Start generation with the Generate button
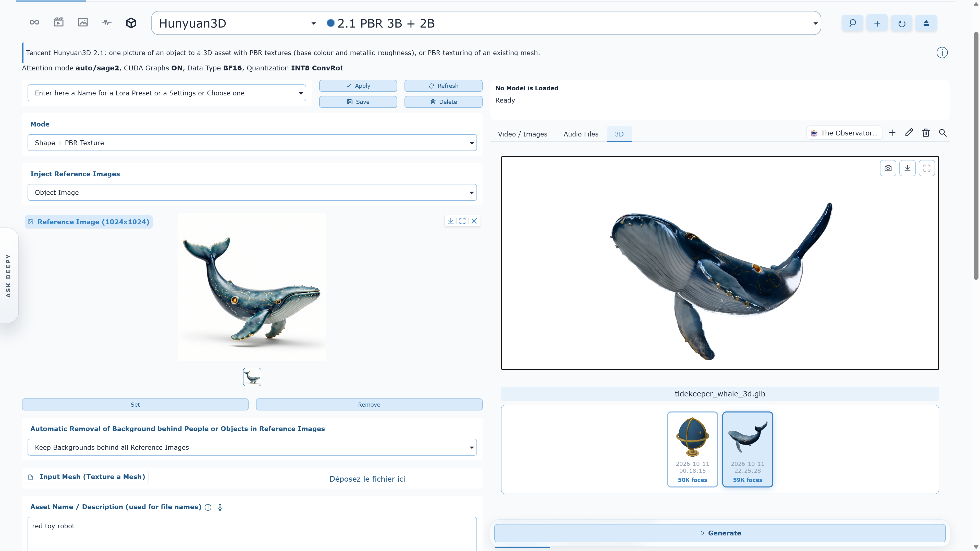This screenshot has height=551, width=980. coord(720,533)
